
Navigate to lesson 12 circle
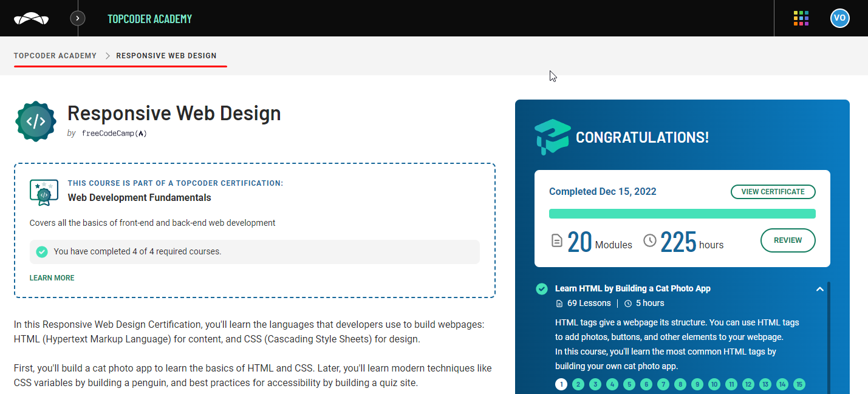(748, 384)
